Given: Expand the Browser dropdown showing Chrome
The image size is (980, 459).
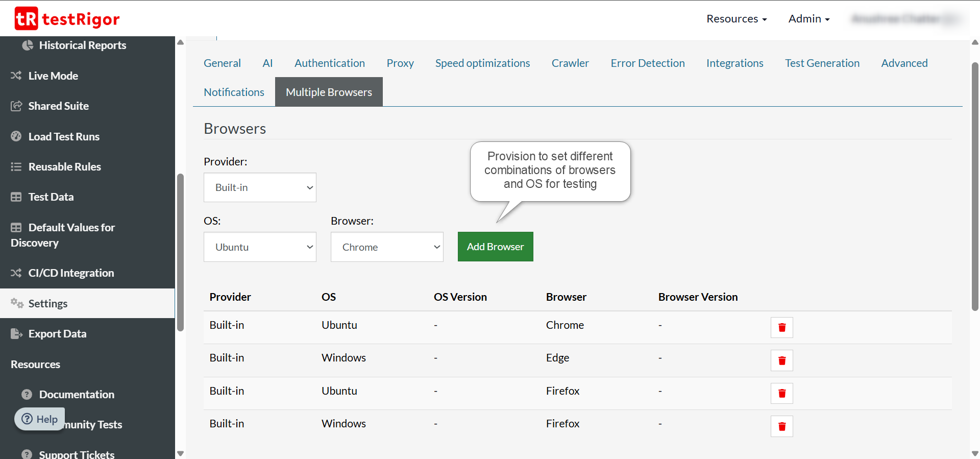Looking at the screenshot, I should click(x=387, y=247).
